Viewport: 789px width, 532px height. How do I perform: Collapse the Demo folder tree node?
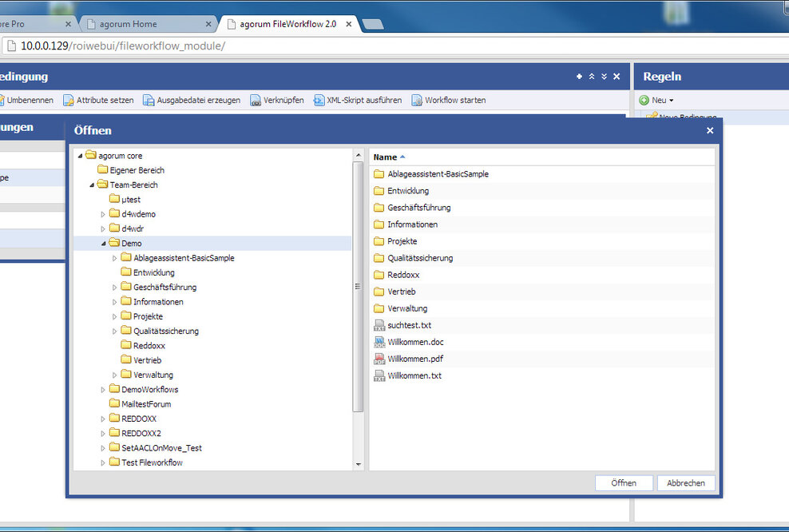point(103,243)
